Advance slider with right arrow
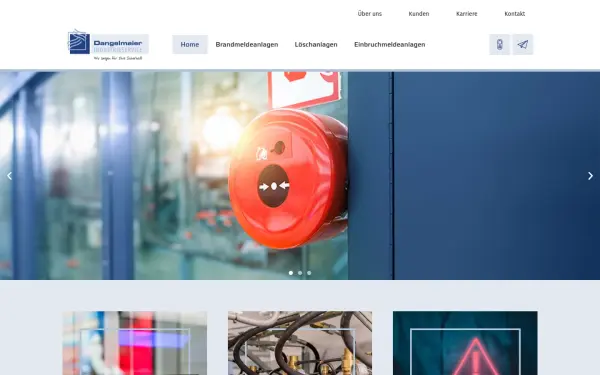The image size is (600, 375). click(x=590, y=176)
